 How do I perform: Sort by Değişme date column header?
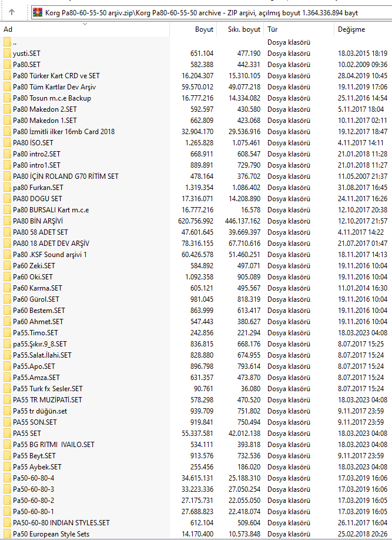click(351, 29)
